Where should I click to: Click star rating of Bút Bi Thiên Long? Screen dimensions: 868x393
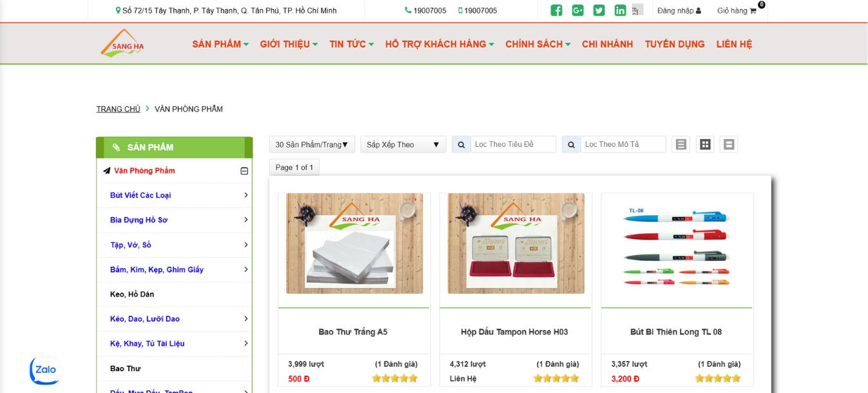coord(718,378)
